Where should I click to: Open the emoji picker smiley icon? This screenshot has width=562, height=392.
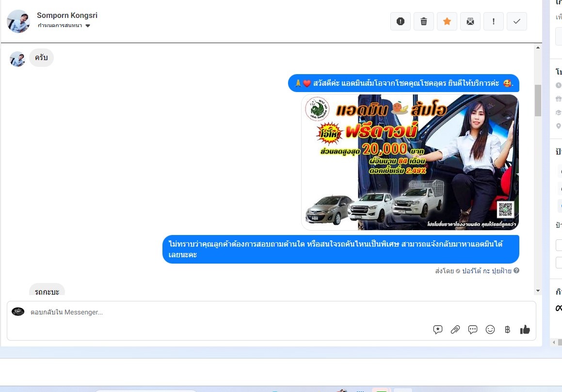coord(490,329)
